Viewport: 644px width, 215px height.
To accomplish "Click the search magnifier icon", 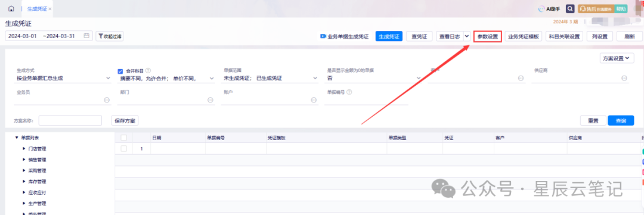I will pyautogui.click(x=569, y=8).
